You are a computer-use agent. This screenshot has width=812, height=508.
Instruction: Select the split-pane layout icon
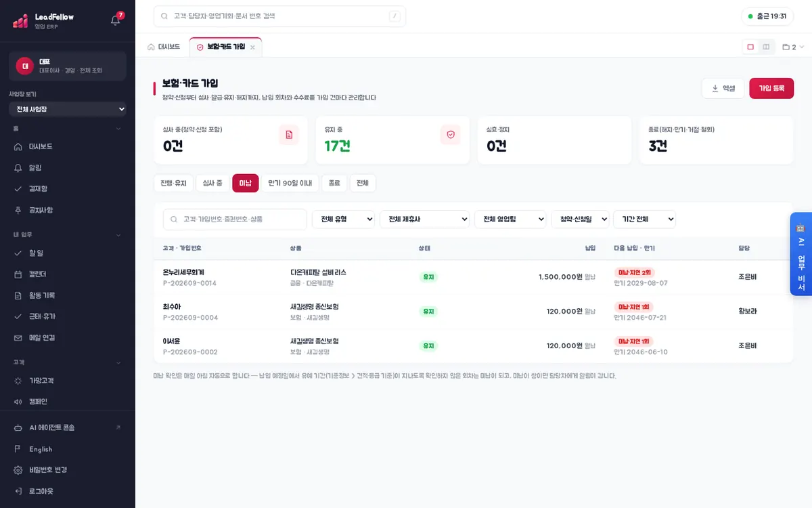[766, 47]
